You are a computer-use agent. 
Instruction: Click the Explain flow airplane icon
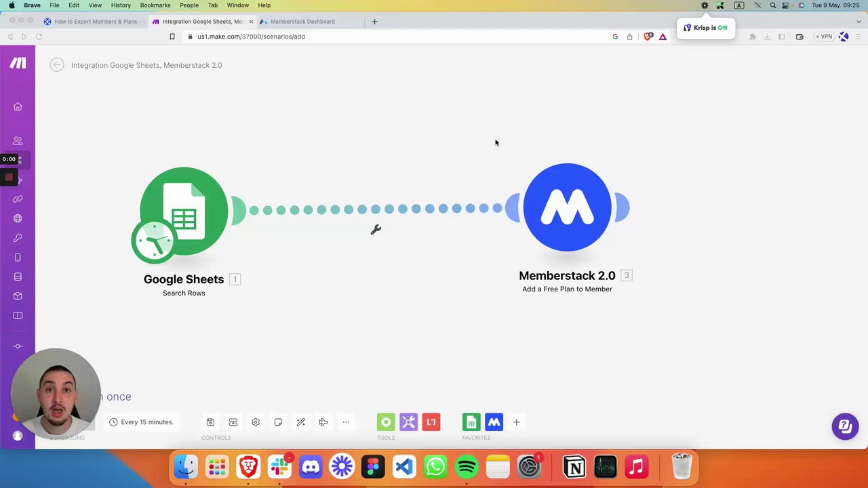click(323, 422)
